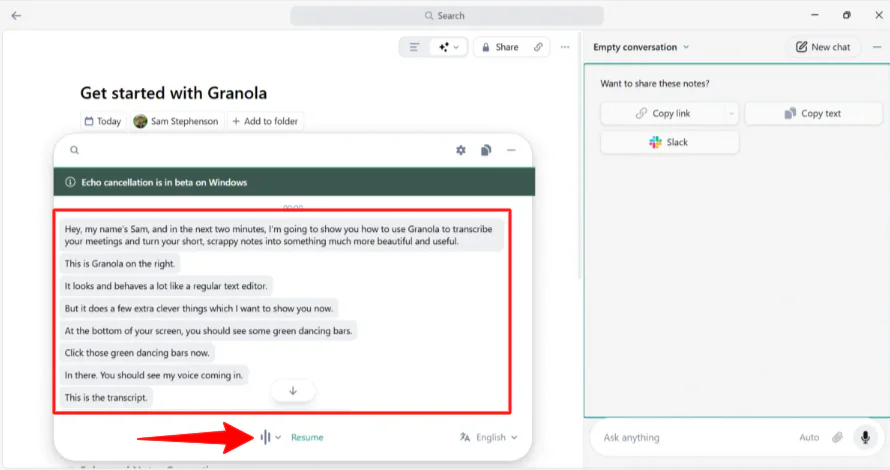The width and height of the screenshot is (890, 470).
Task: Click the translate language icon
Action: (465, 437)
